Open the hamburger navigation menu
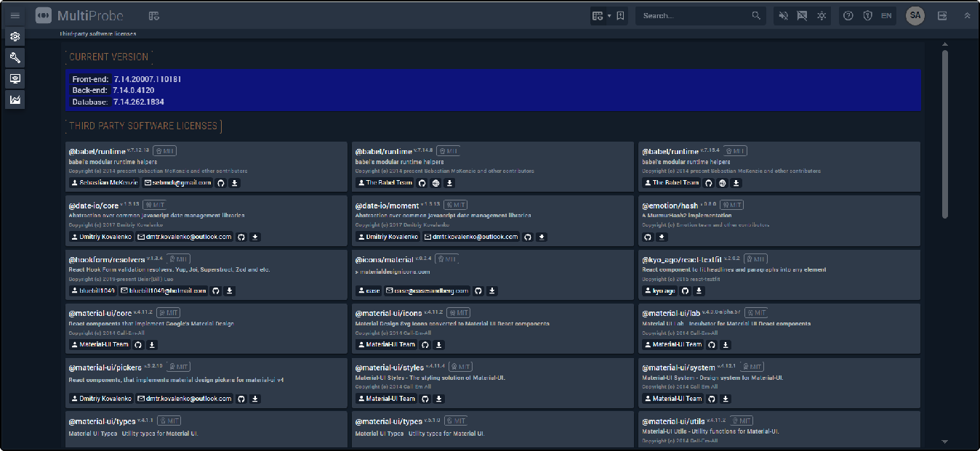980x451 pixels. tap(15, 15)
